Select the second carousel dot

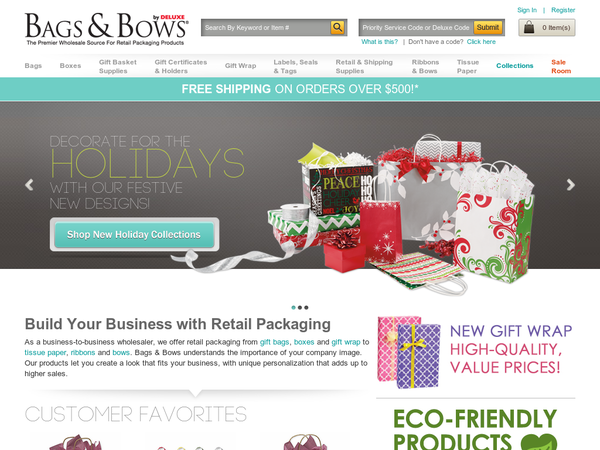click(x=300, y=307)
